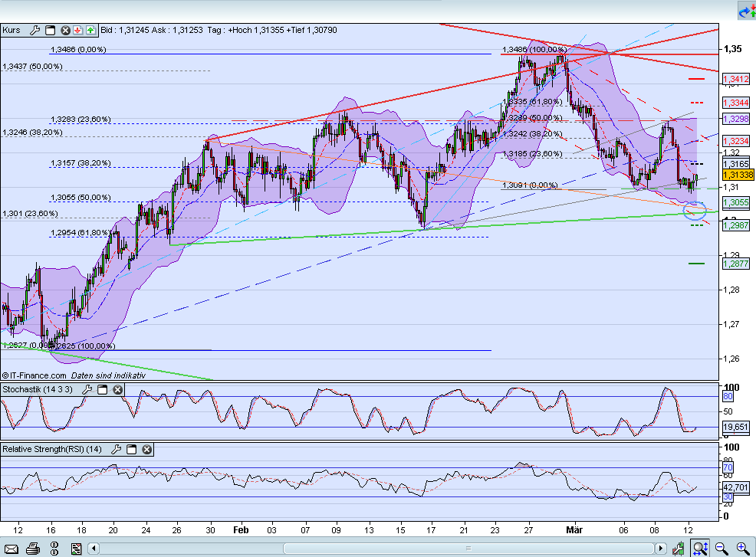Click the yellow current price 1,31338

click(738, 175)
